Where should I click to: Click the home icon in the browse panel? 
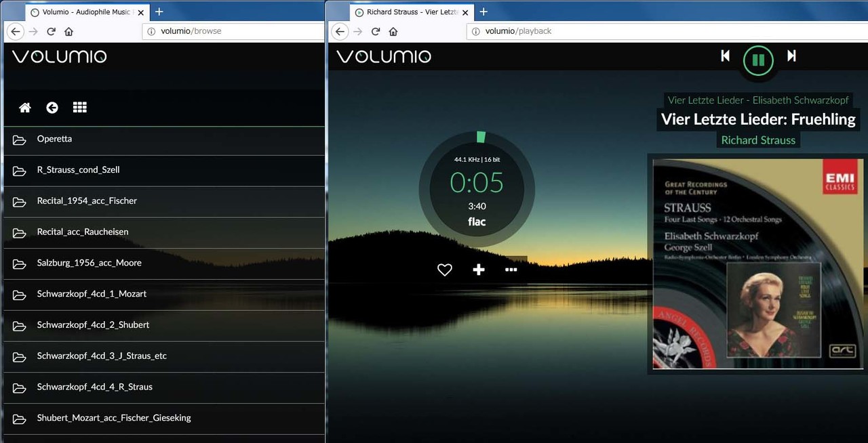pos(25,108)
